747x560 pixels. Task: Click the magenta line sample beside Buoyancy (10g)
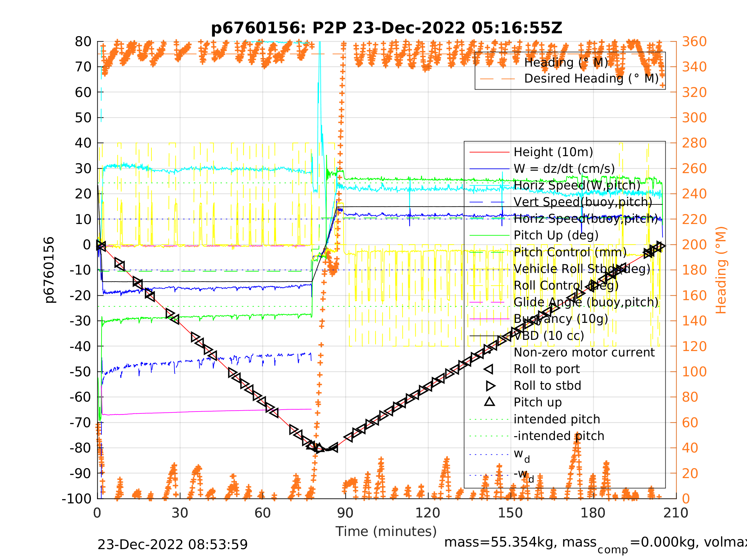coord(489,319)
